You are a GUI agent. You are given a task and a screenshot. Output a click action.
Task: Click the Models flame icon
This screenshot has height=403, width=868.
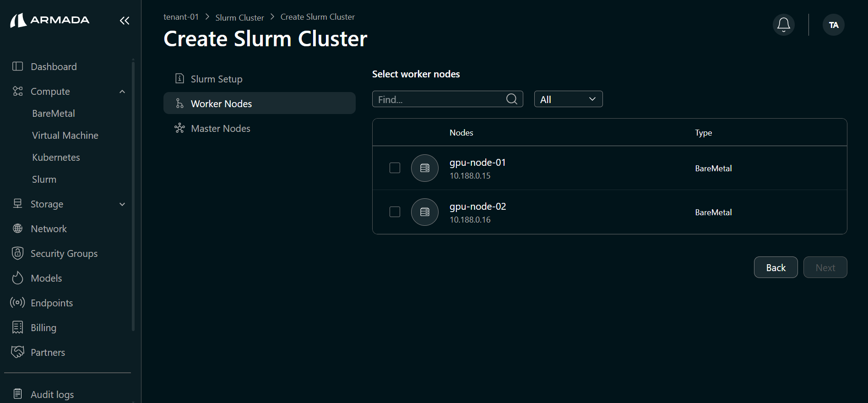coord(17,278)
